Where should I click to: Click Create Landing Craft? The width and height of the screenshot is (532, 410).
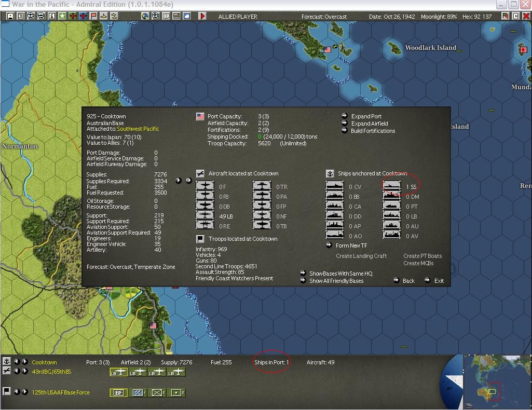[361, 256]
